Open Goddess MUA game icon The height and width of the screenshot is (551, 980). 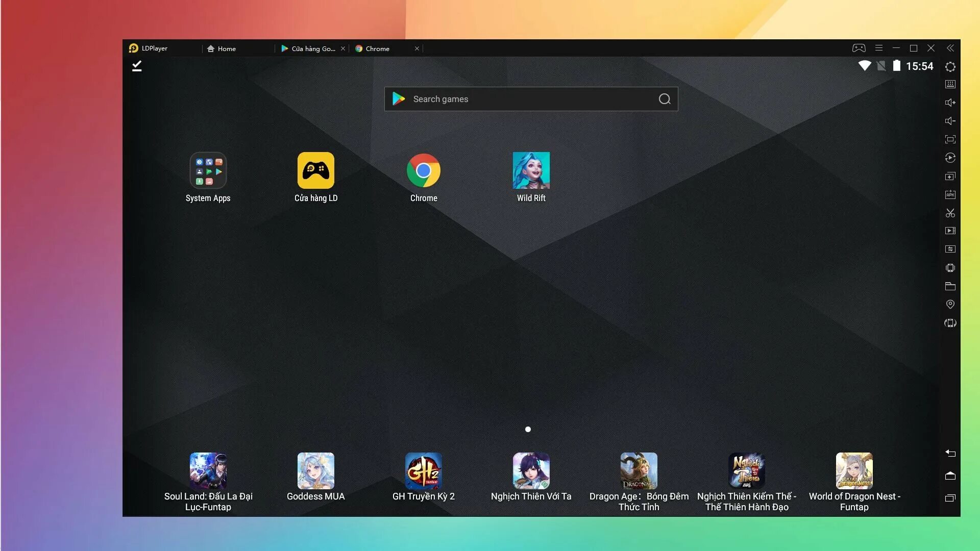[315, 470]
